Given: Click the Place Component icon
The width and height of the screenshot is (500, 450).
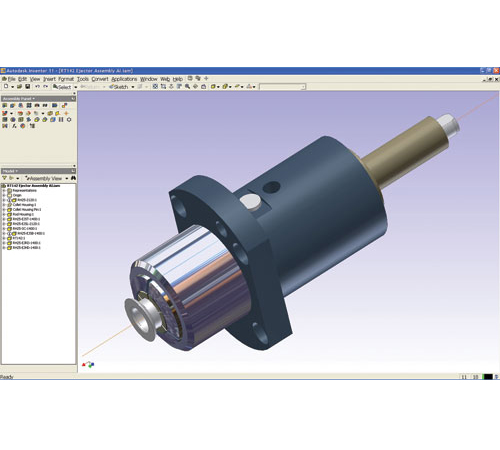Looking at the screenshot, I should click(5, 105).
